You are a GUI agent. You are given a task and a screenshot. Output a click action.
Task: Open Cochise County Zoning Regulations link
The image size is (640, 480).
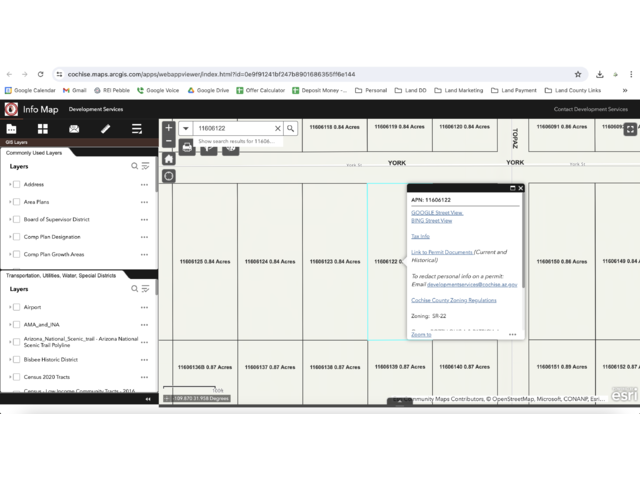(x=453, y=300)
